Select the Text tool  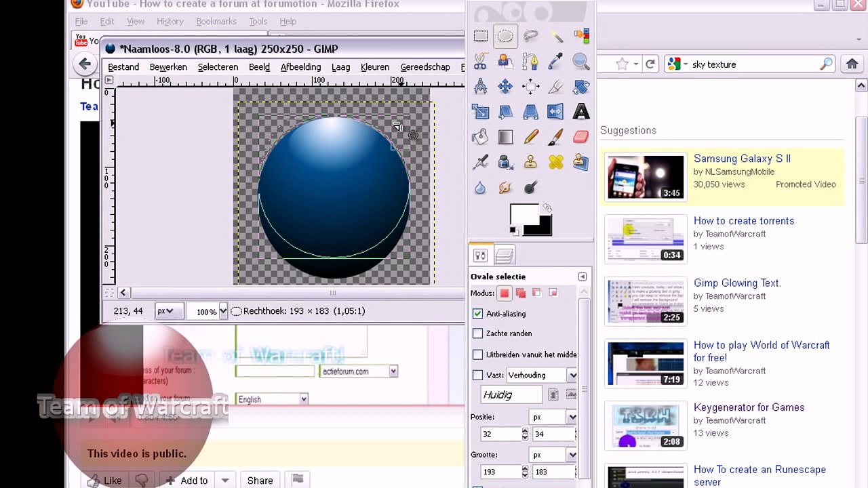pos(581,112)
